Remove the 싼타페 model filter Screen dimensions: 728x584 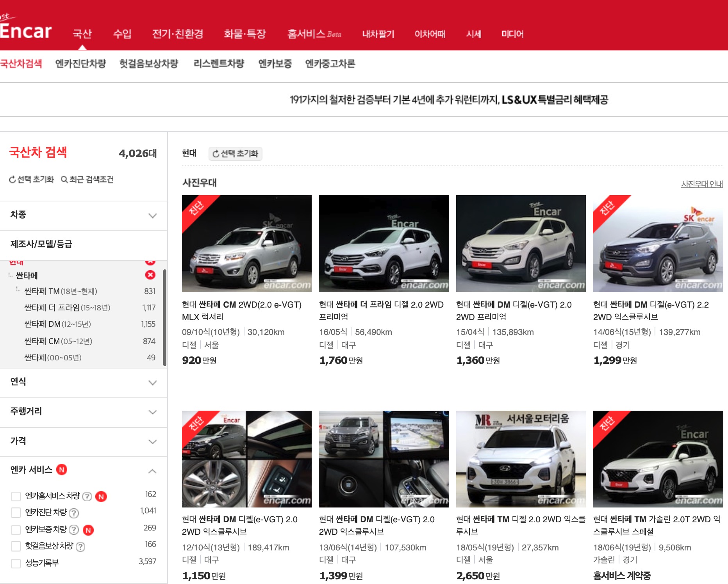click(150, 275)
